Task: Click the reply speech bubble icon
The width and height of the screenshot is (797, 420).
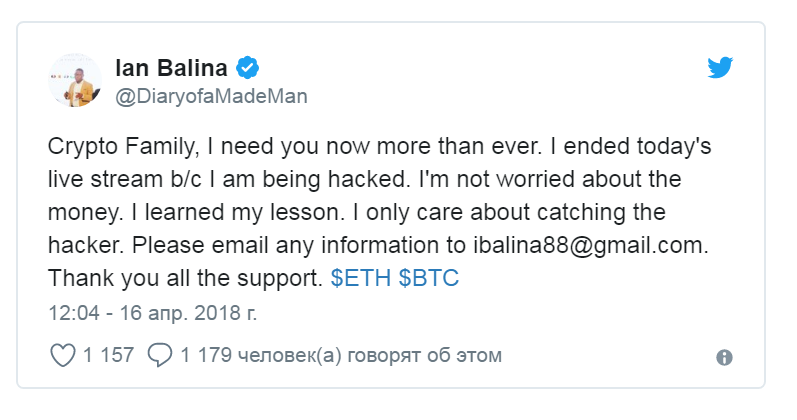Action: [x=160, y=355]
